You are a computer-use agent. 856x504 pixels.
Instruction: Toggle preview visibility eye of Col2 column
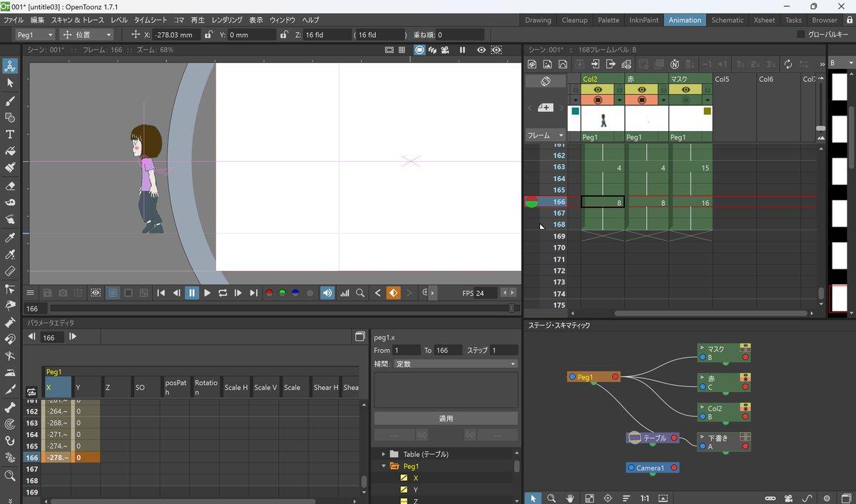[598, 90]
